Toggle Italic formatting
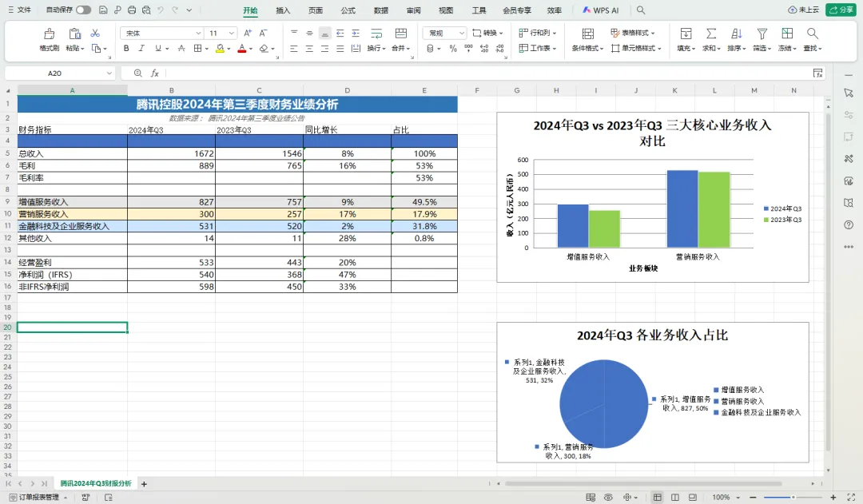The image size is (863, 504). (141, 48)
